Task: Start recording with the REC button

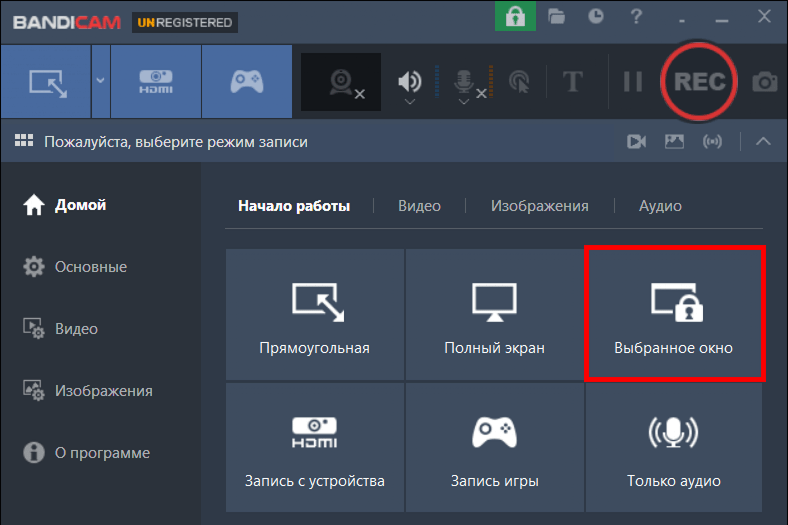Action: point(699,81)
